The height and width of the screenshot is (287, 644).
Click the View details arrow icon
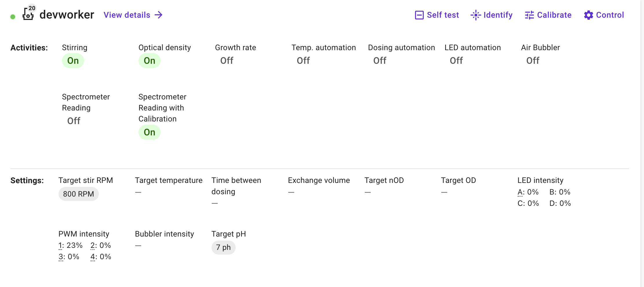pos(159,15)
